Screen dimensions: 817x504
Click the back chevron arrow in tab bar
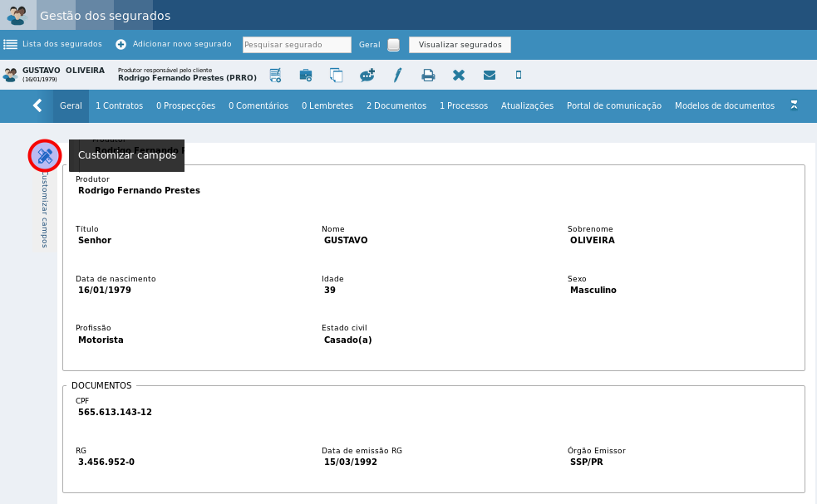coord(37,105)
